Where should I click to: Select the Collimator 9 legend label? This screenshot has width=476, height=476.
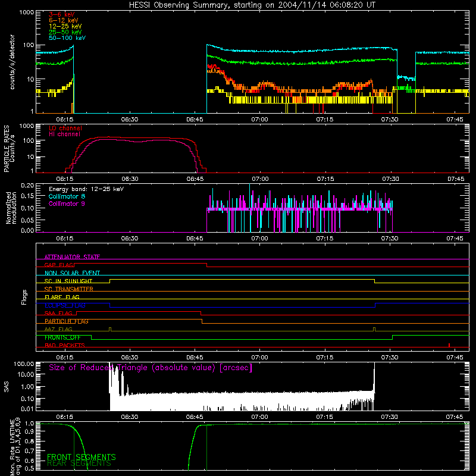point(67,203)
